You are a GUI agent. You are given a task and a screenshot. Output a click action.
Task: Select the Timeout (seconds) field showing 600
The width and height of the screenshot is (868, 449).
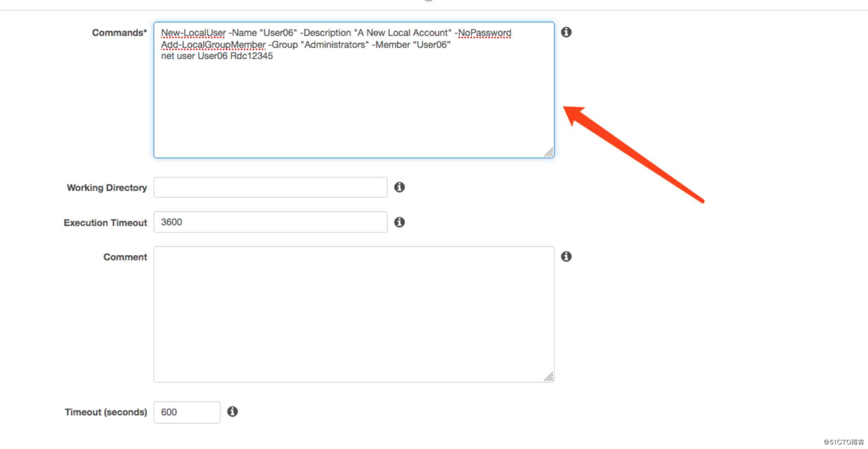tap(187, 412)
